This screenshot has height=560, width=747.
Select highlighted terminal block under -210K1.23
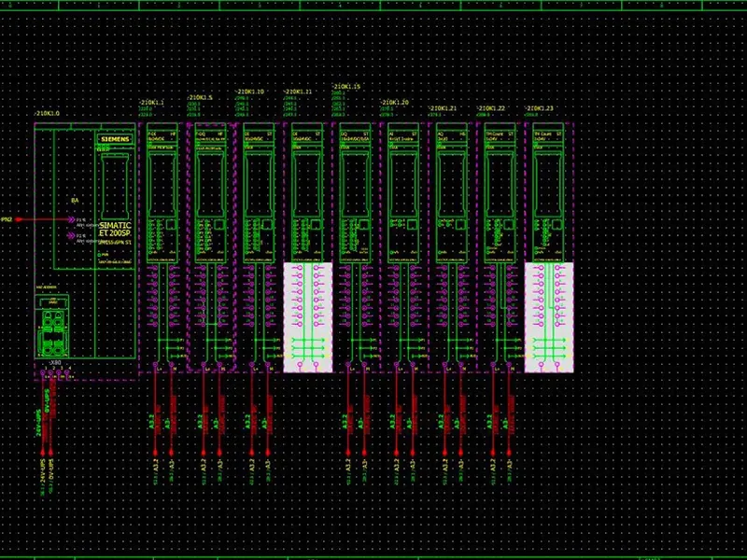(549, 317)
